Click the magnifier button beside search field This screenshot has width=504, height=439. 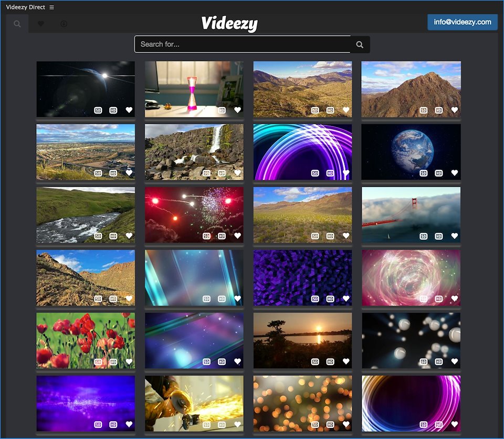pyautogui.click(x=360, y=45)
